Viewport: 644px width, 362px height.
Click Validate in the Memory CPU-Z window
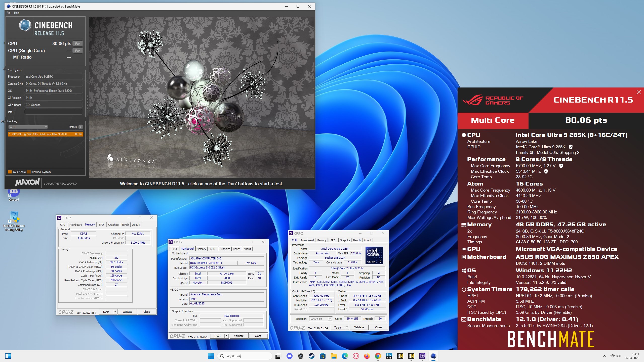point(127,312)
